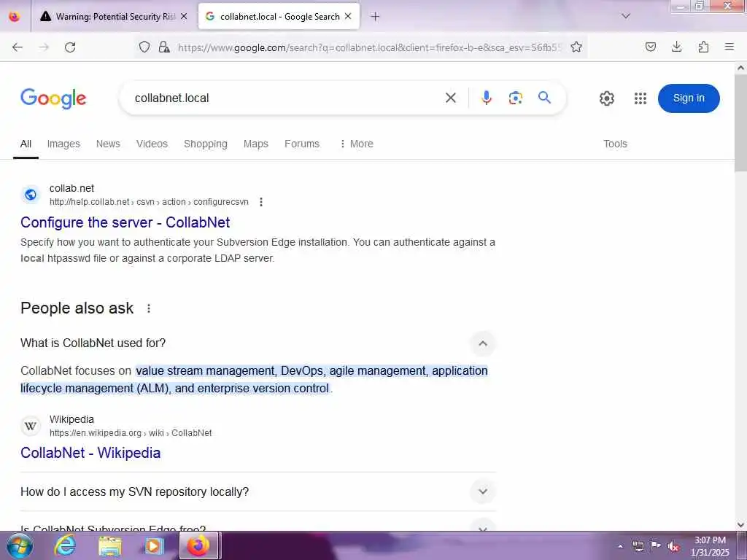Open the CollabNet - Wikipedia link
Screen dimensions: 747x560
(90, 453)
